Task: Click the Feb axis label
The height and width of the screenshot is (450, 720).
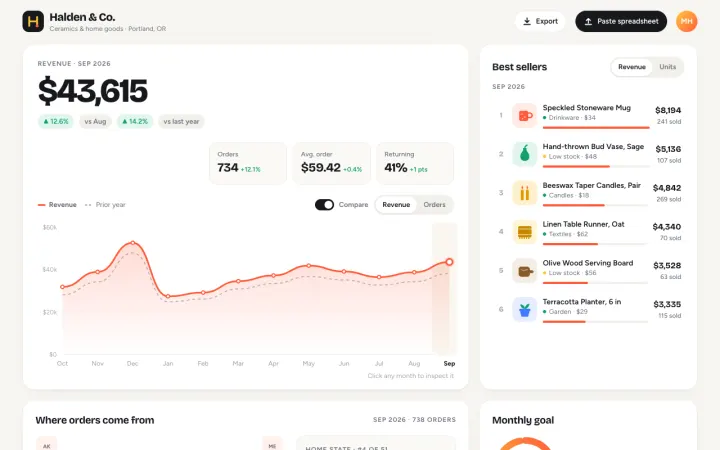Action: point(203,364)
